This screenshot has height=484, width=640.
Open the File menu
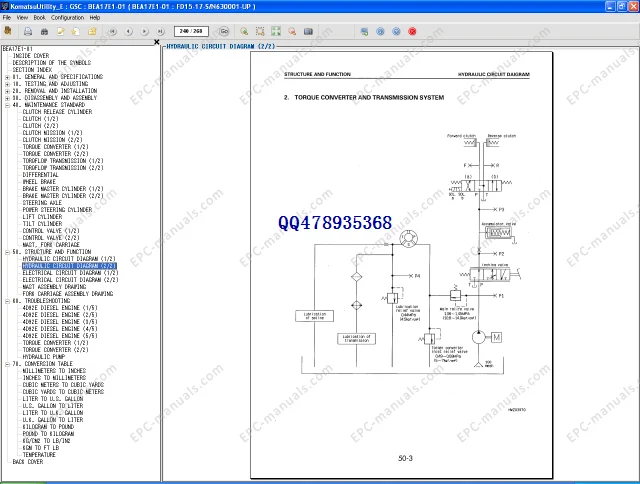(x=7, y=18)
